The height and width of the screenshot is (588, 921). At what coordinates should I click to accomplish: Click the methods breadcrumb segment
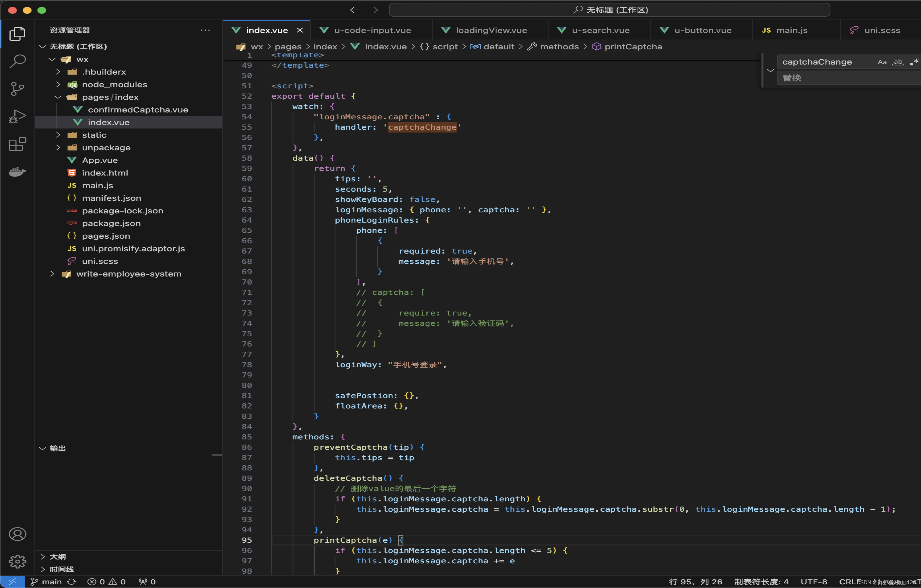(x=553, y=47)
